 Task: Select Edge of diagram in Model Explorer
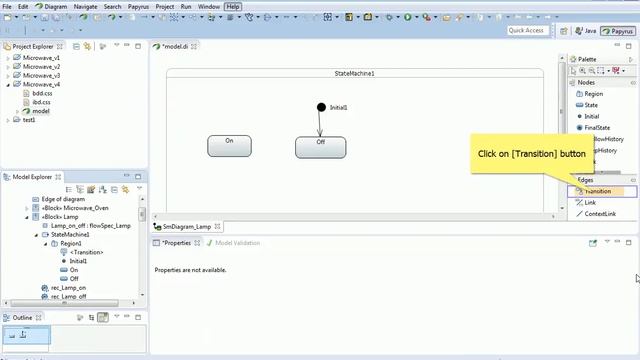[x=59, y=199]
